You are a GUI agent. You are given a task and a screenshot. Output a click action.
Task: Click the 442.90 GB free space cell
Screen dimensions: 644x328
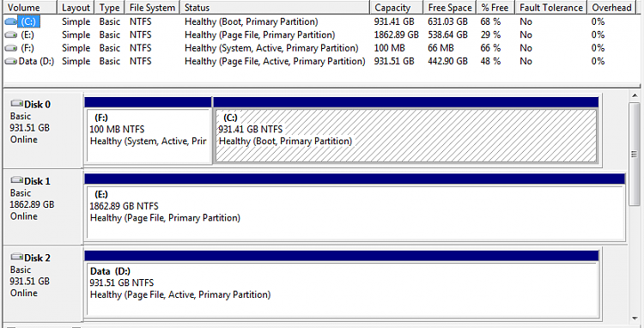tap(447, 61)
